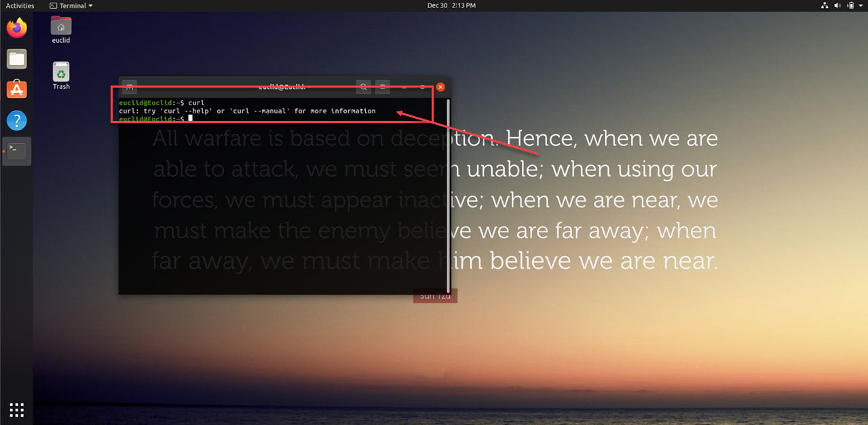Viewport: 868px width, 425px height.
Task: Click the 'curl: try curl --help' output line
Action: (247, 111)
